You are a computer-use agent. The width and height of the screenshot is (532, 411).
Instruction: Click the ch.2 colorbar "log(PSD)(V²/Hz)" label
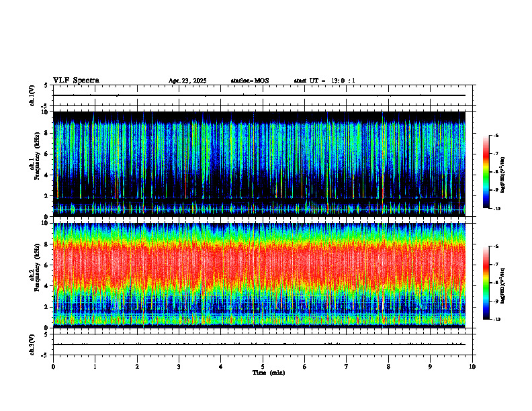pos(503,285)
